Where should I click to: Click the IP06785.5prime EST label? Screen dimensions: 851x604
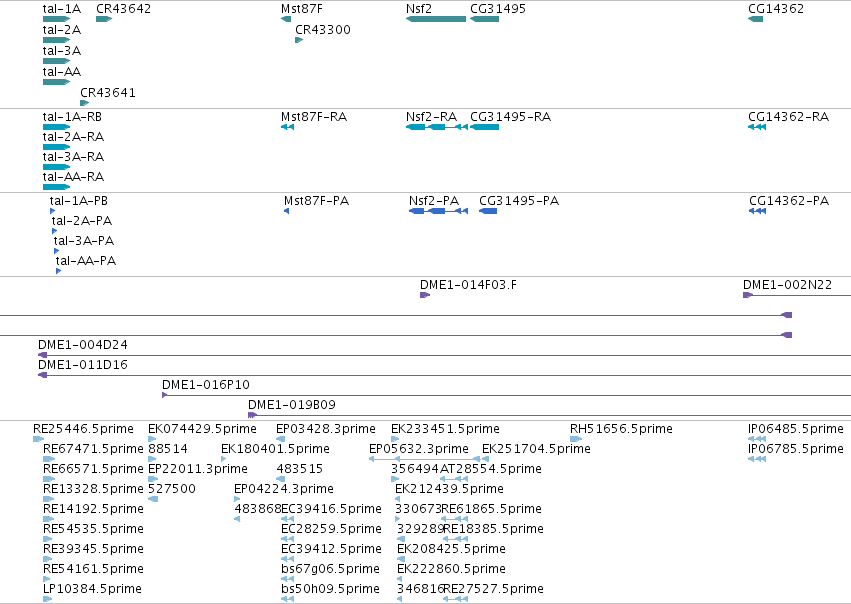(x=796, y=449)
